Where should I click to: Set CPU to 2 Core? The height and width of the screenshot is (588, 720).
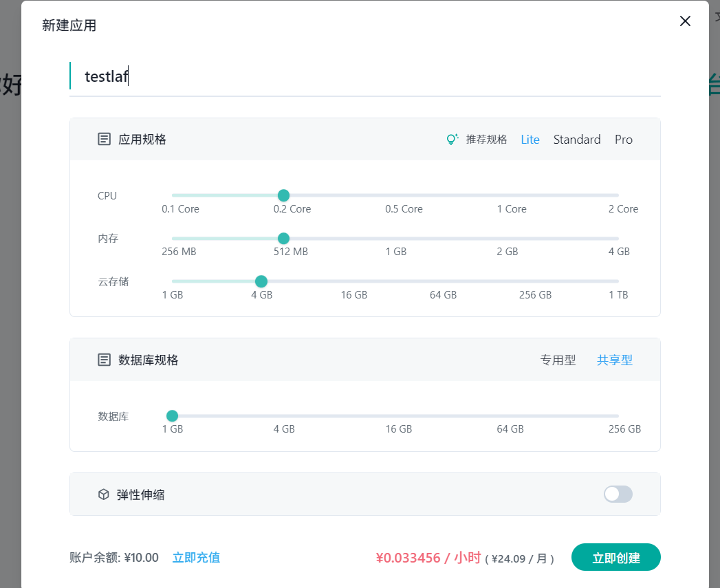623,209
